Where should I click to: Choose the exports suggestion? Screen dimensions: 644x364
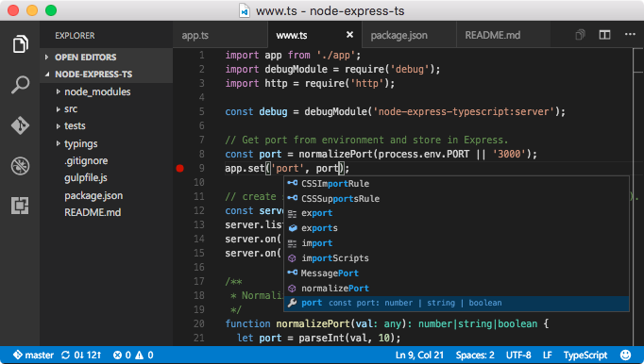(x=456, y=228)
